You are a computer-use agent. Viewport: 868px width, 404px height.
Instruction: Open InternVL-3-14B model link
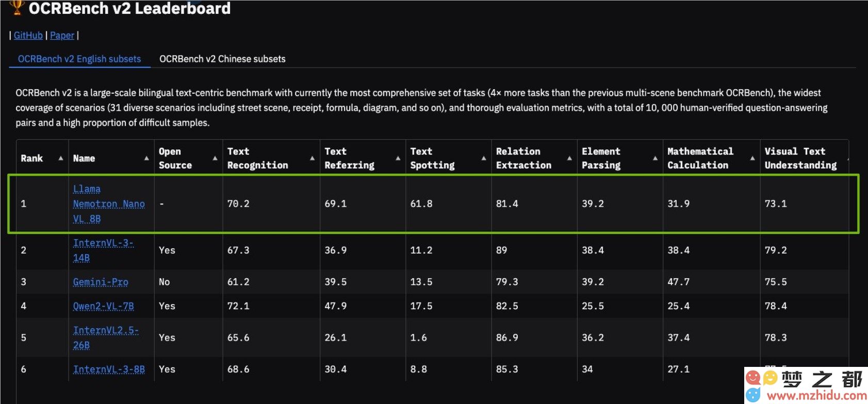tap(103, 250)
